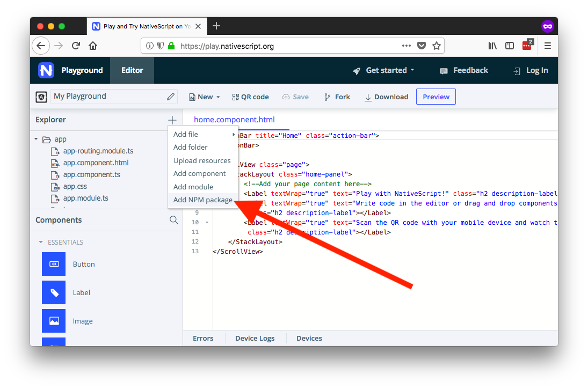Click the Playground header link

(x=82, y=70)
